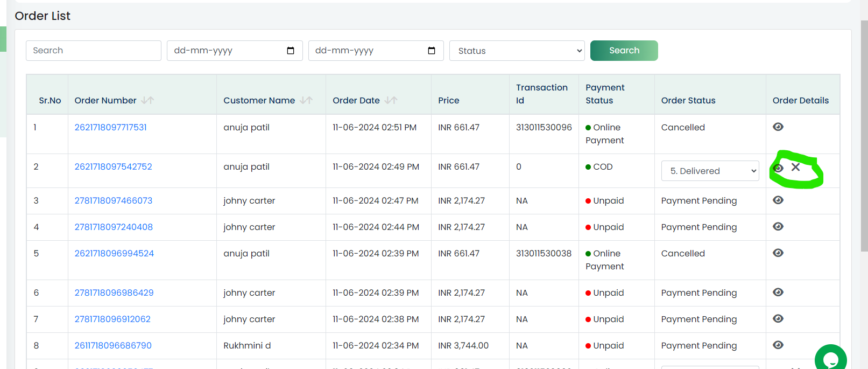View details of order 2781718096912062
Image resolution: width=868 pixels, height=369 pixels.
point(778,318)
